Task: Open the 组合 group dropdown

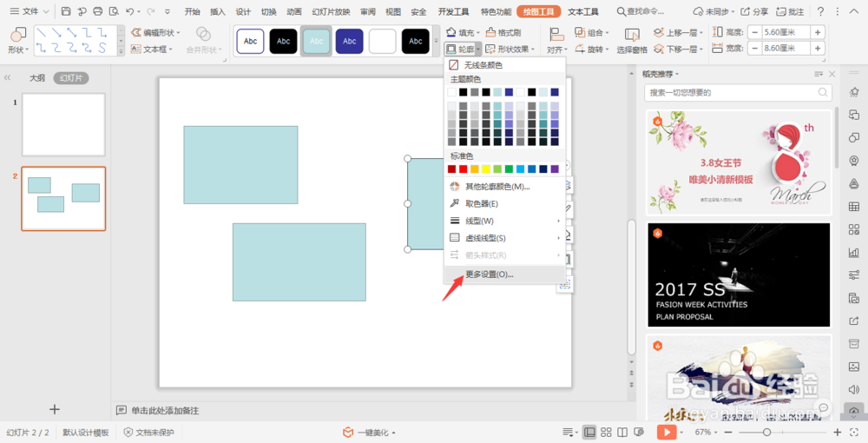Action: click(591, 33)
